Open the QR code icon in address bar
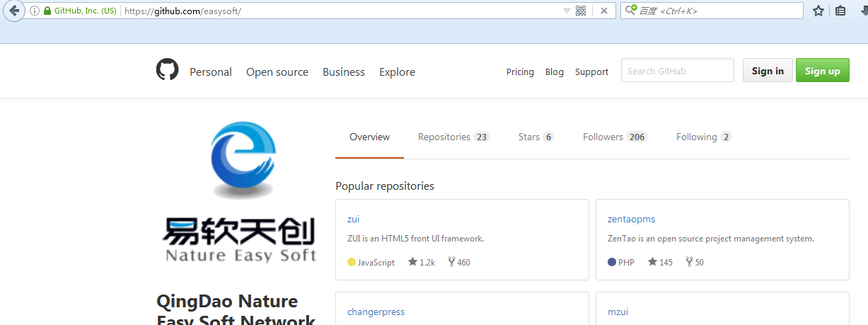 pyautogui.click(x=581, y=11)
